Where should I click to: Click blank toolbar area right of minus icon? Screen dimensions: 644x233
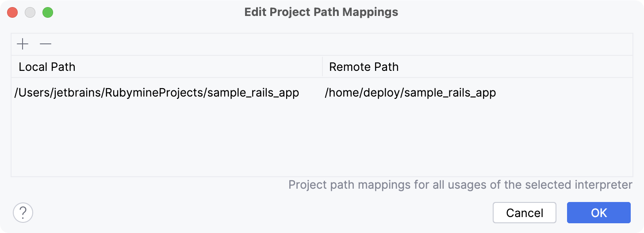point(310,44)
